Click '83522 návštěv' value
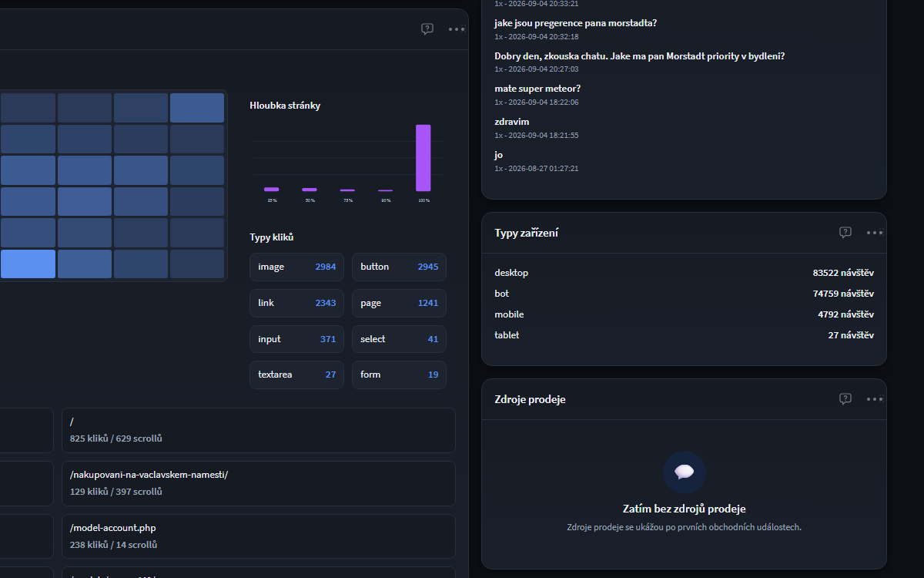 tap(843, 273)
